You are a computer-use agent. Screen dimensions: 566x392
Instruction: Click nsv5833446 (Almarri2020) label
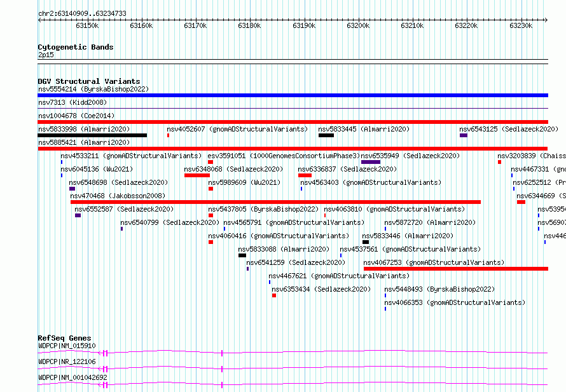pyautogui.click(x=408, y=236)
